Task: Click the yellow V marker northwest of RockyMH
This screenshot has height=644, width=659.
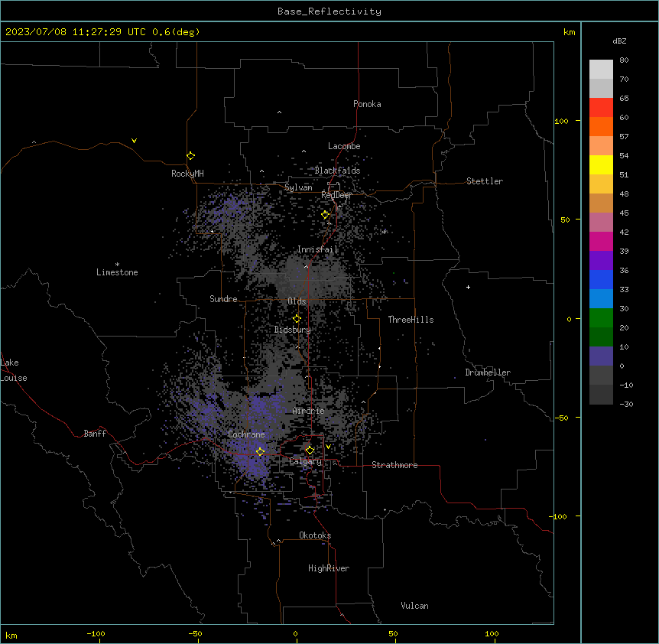Action: coord(134,141)
